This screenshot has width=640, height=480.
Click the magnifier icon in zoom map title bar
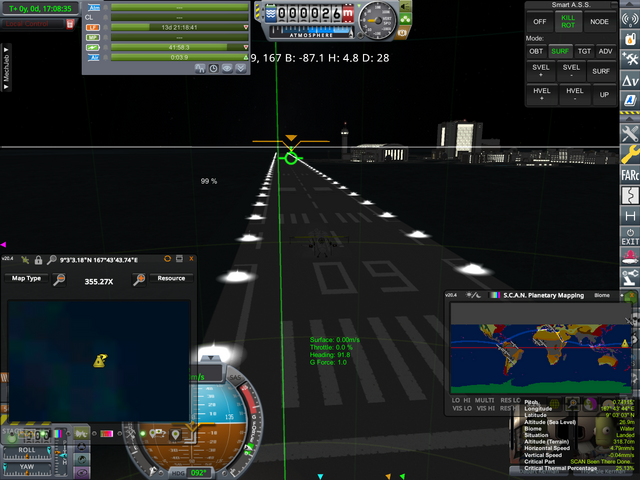coord(51,260)
